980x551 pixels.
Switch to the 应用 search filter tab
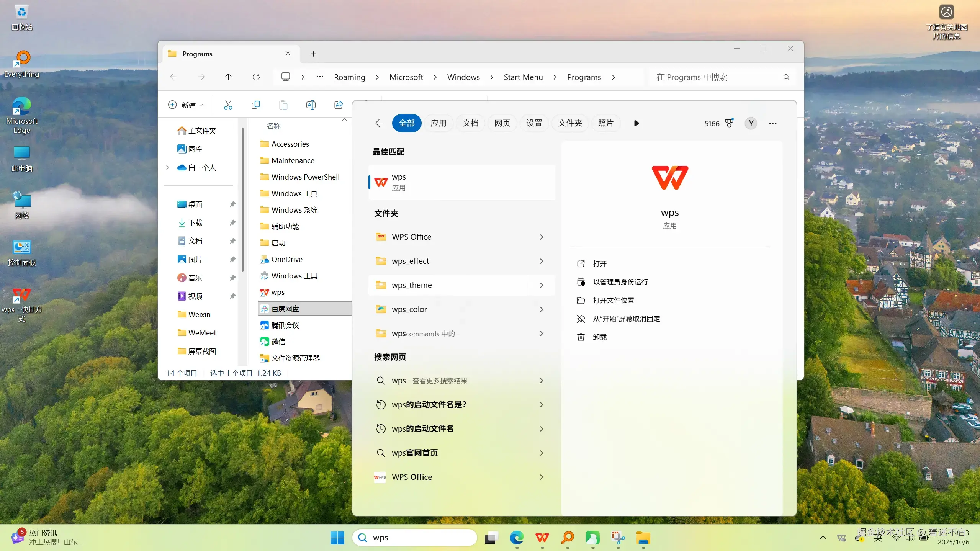coord(438,123)
